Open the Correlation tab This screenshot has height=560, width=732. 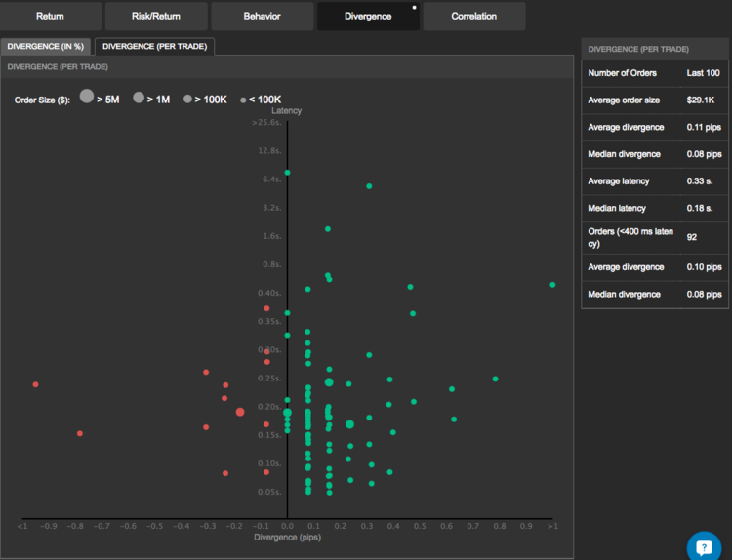click(473, 16)
